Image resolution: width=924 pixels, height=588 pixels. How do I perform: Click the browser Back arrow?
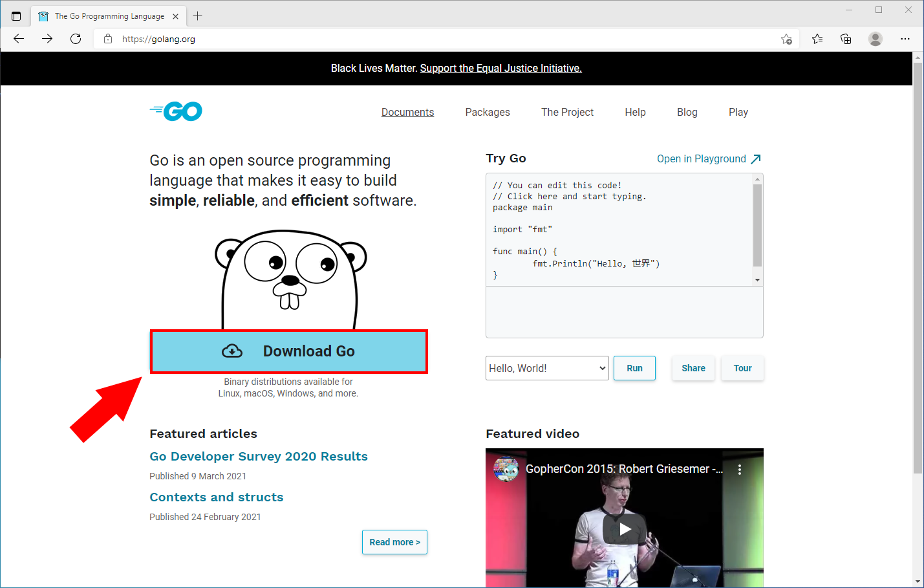(19, 39)
